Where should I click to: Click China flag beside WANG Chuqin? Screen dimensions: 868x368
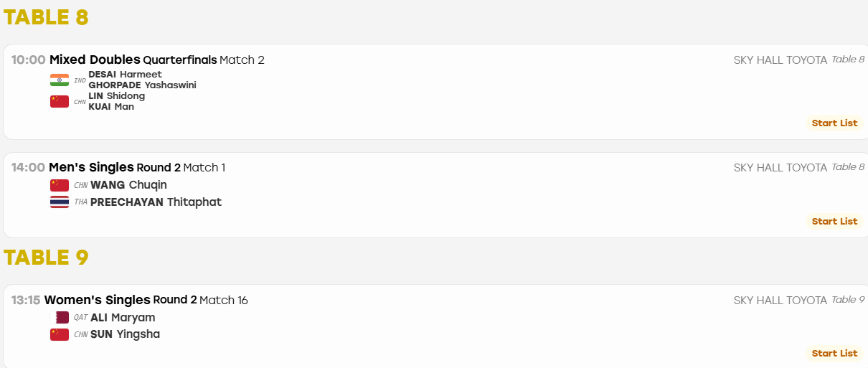point(60,185)
